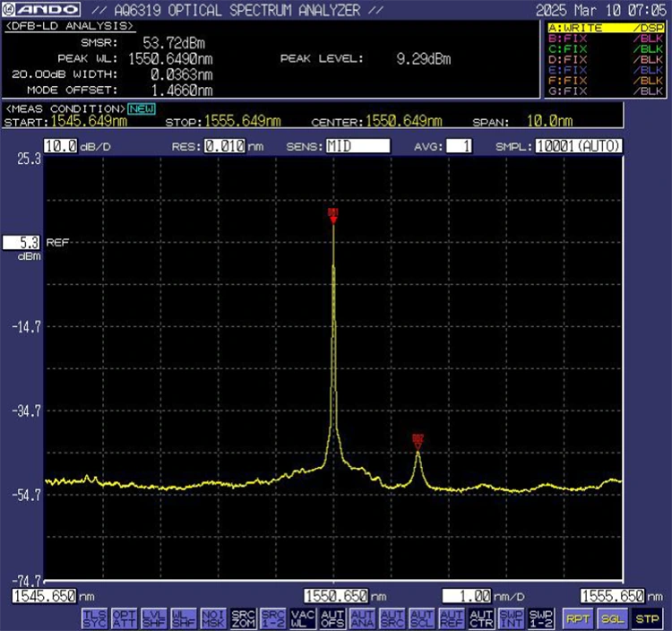This screenshot has height=631, width=672.
Task: Click the AUT CTR indicator icon
Action: (481, 618)
